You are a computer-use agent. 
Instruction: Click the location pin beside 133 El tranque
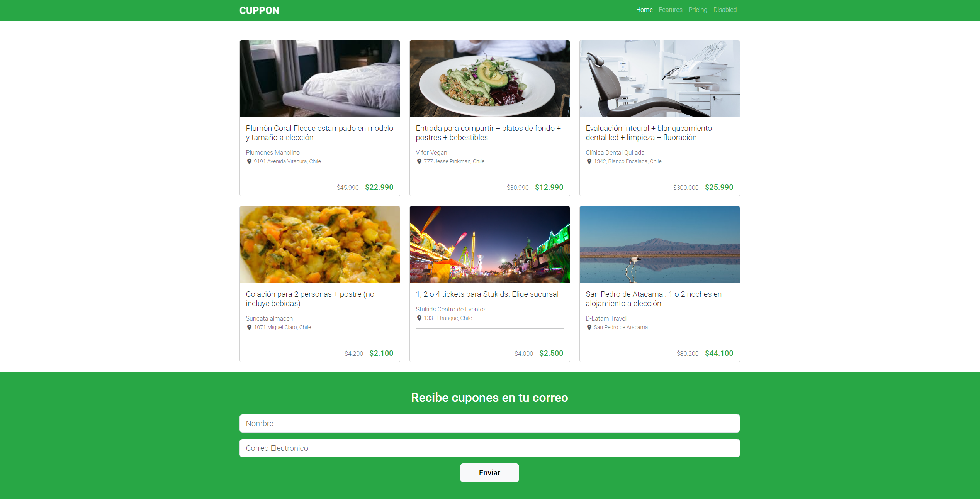(x=419, y=318)
